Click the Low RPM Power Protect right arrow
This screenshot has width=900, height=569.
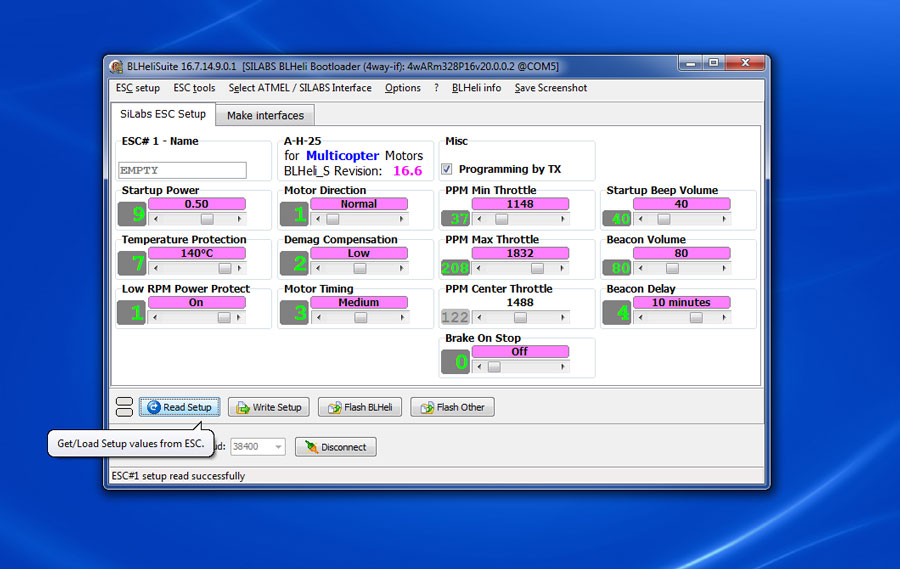point(239,318)
